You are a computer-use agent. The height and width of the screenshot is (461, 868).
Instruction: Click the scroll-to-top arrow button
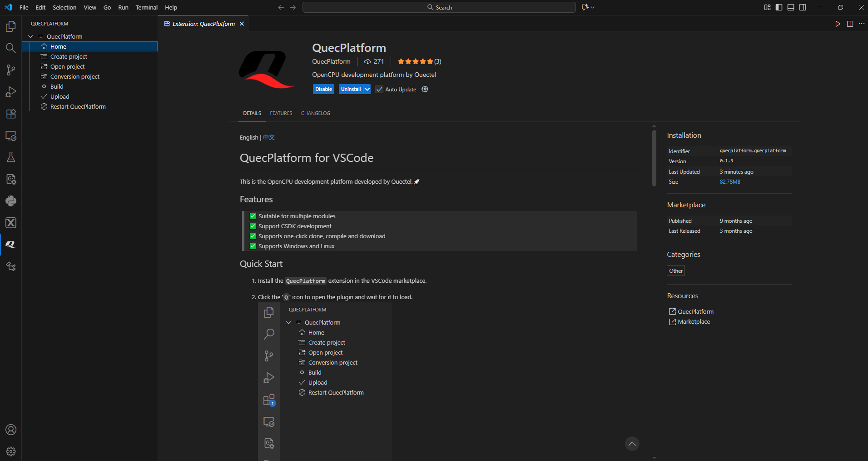point(632,444)
